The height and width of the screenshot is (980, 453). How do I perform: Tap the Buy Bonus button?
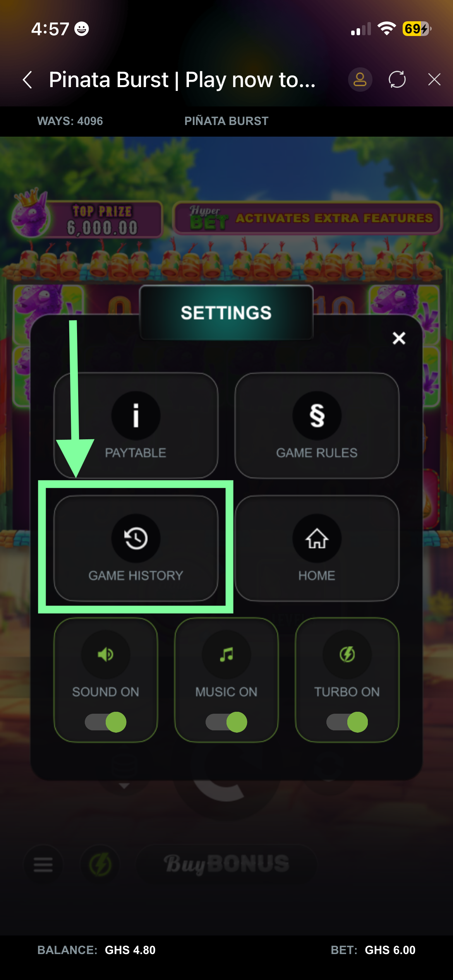[x=226, y=864]
